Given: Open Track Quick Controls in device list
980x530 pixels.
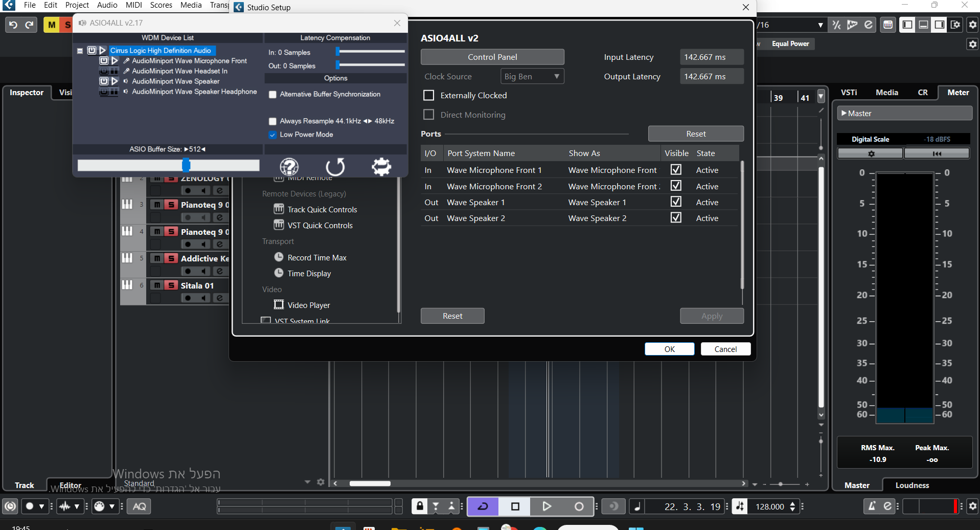Looking at the screenshot, I should pos(322,210).
